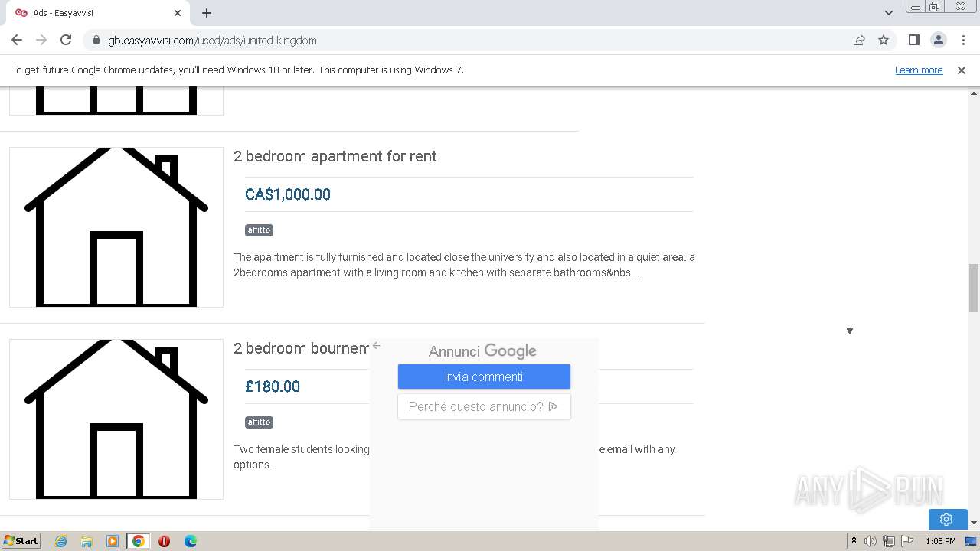Screen dimensions: 980x551
Task: Click the ad overlay back arrow
Action: tap(376, 345)
